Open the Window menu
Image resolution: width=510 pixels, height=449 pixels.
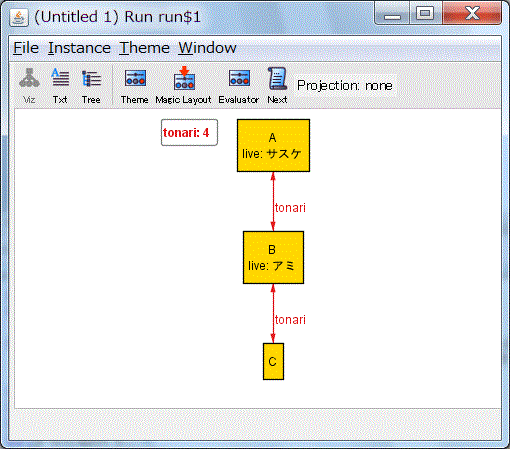[x=207, y=48]
